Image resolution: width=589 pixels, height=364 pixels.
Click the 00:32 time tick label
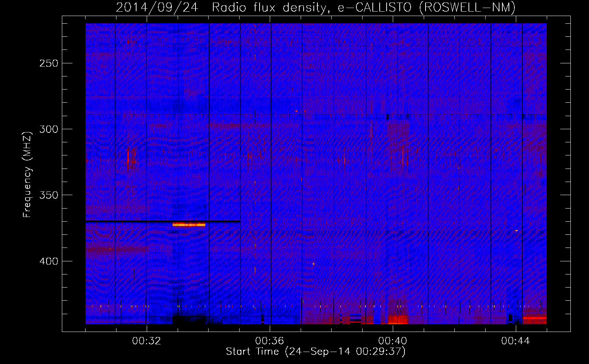pos(147,341)
